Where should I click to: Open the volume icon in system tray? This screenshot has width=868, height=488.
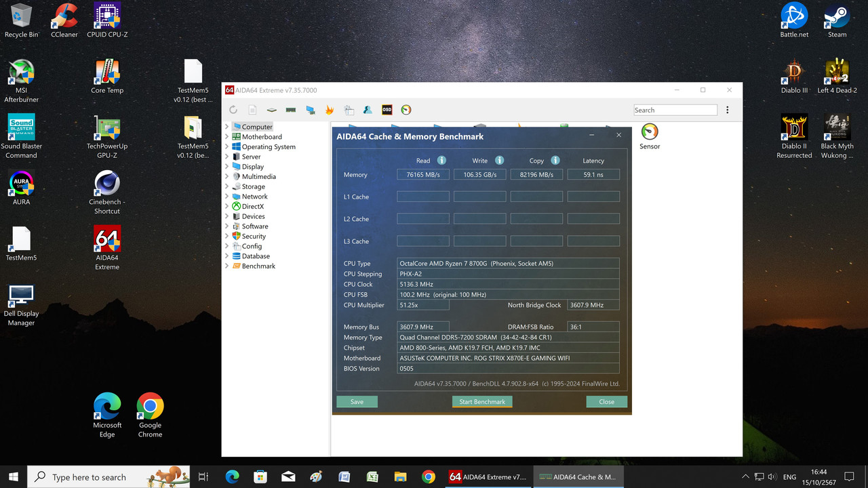coord(773,477)
